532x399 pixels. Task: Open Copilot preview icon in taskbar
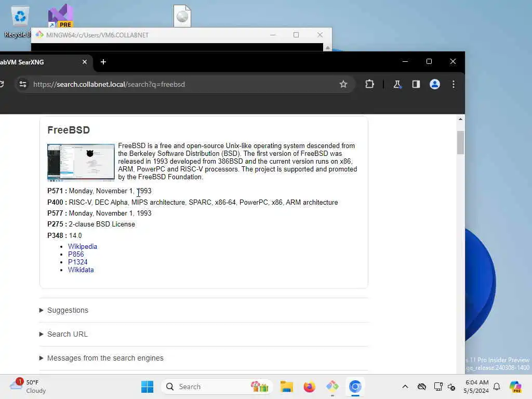(515, 387)
